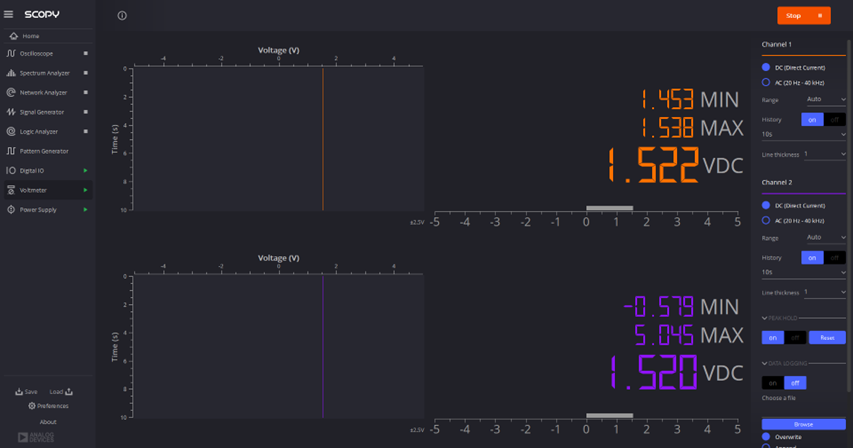853x448 pixels.
Task: Reset the peak hold values
Action: point(827,338)
